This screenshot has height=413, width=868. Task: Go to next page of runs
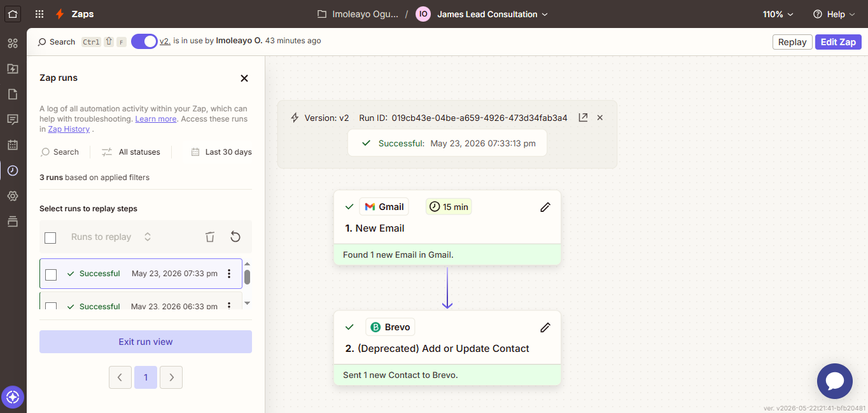coord(171,377)
